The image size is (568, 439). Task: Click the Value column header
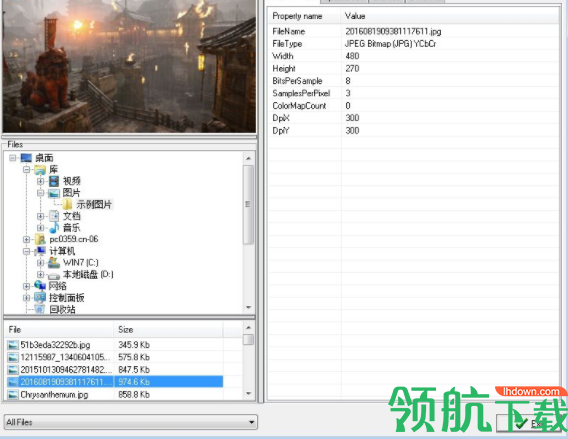(x=450, y=16)
